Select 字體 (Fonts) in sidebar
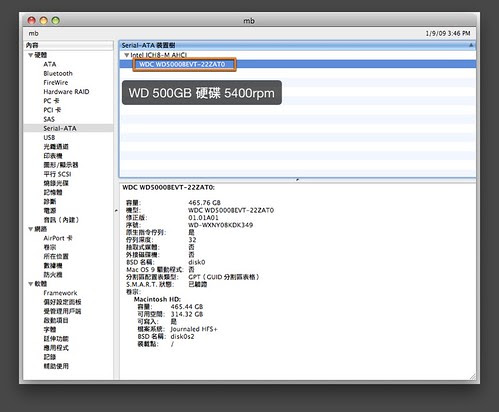The image size is (499, 412). [x=50, y=330]
